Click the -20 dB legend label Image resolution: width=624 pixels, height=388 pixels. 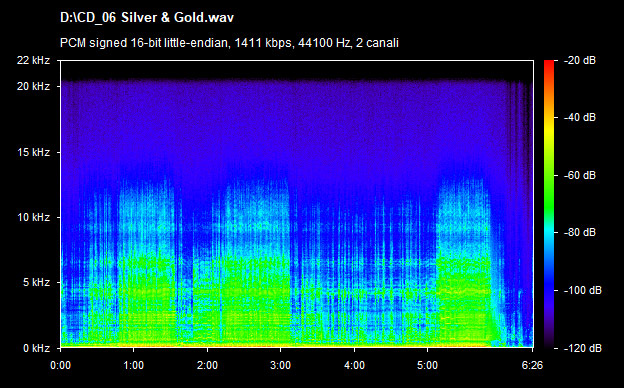[580, 60]
